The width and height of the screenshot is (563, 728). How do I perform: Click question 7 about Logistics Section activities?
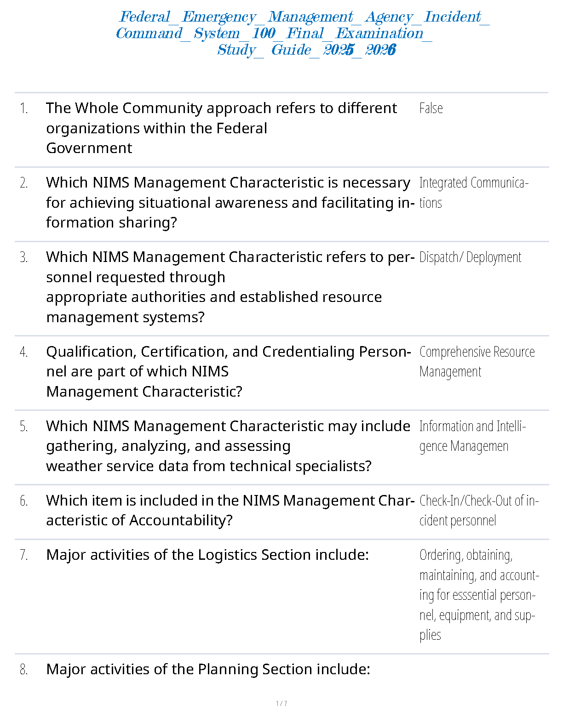[207, 555]
